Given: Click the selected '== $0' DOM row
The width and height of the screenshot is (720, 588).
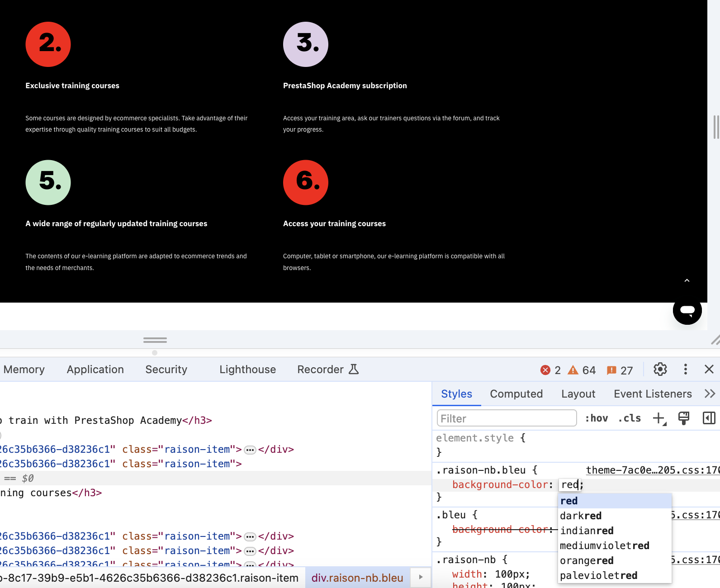Looking at the screenshot, I should pyautogui.click(x=215, y=478).
